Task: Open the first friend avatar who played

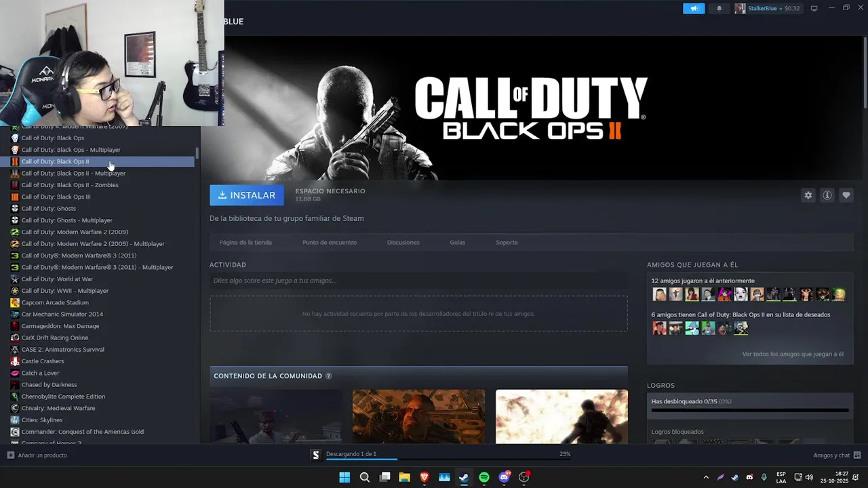Action: tap(659, 294)
